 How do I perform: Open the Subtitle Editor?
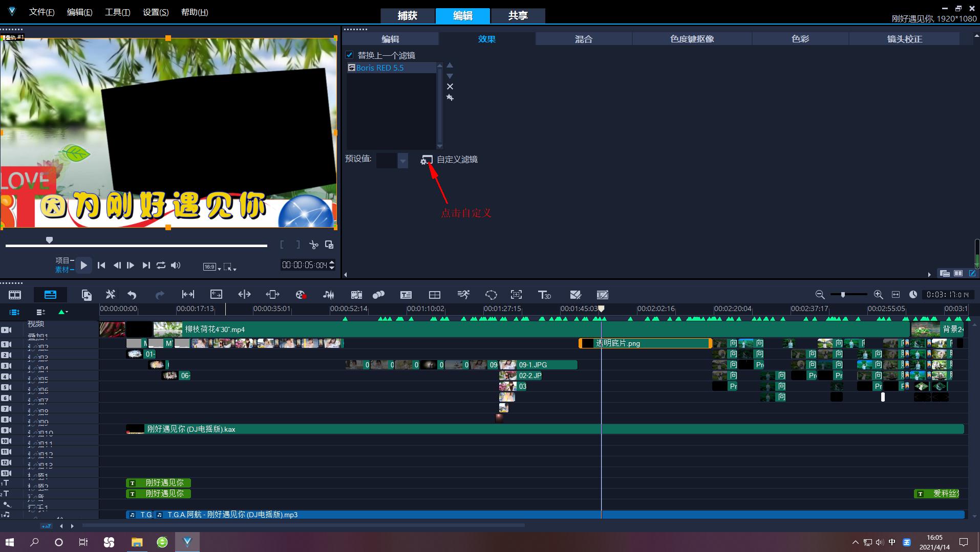(x=406, y=295)
